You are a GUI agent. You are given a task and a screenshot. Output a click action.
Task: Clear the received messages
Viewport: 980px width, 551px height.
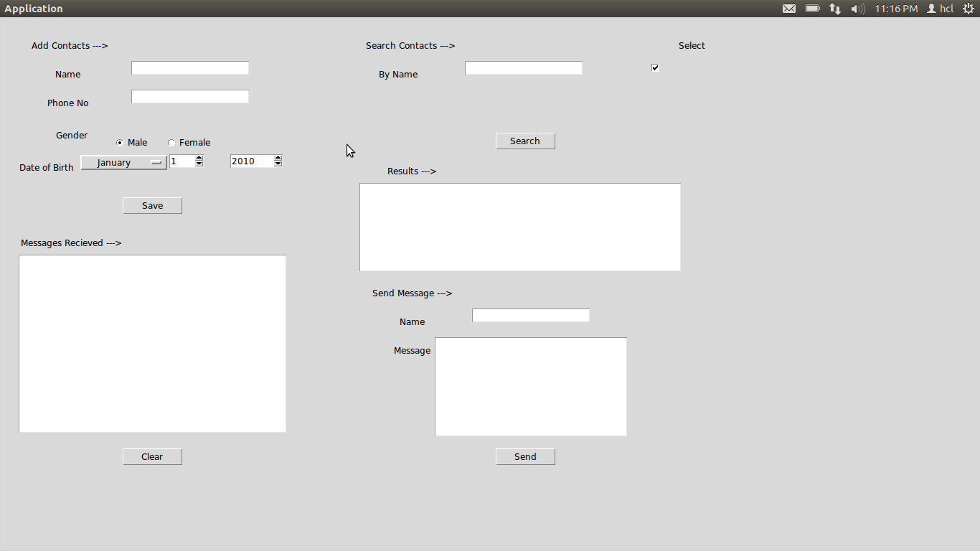tap(152, 456)
